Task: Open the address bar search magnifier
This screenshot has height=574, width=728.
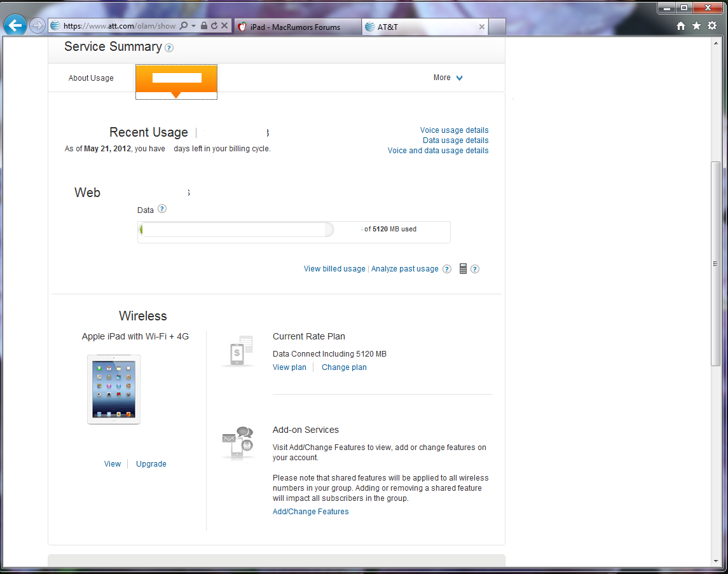Action: pos(184,25)
